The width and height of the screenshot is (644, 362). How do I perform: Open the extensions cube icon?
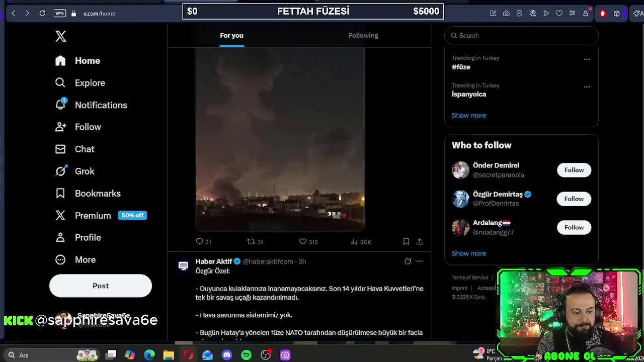pos(617,14)
